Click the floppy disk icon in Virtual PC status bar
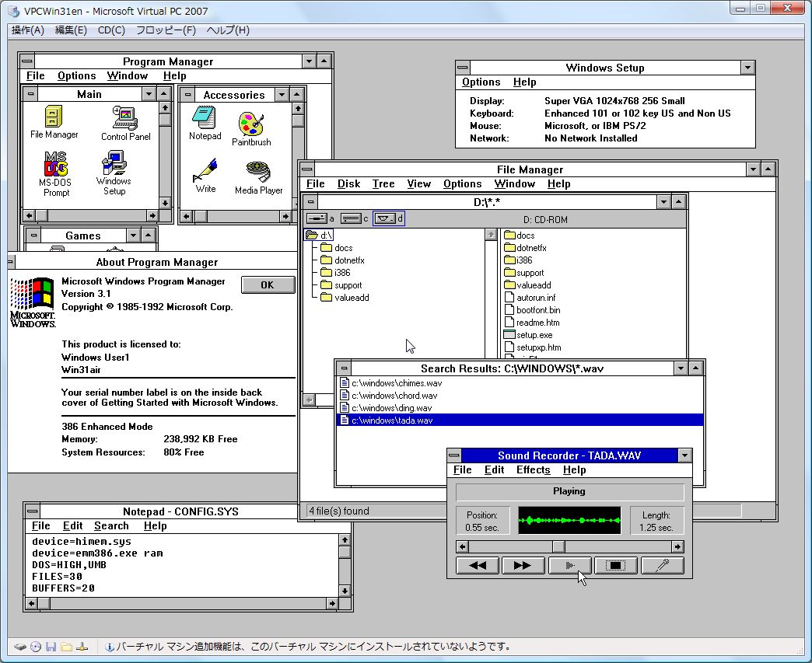 coord(51,647)
